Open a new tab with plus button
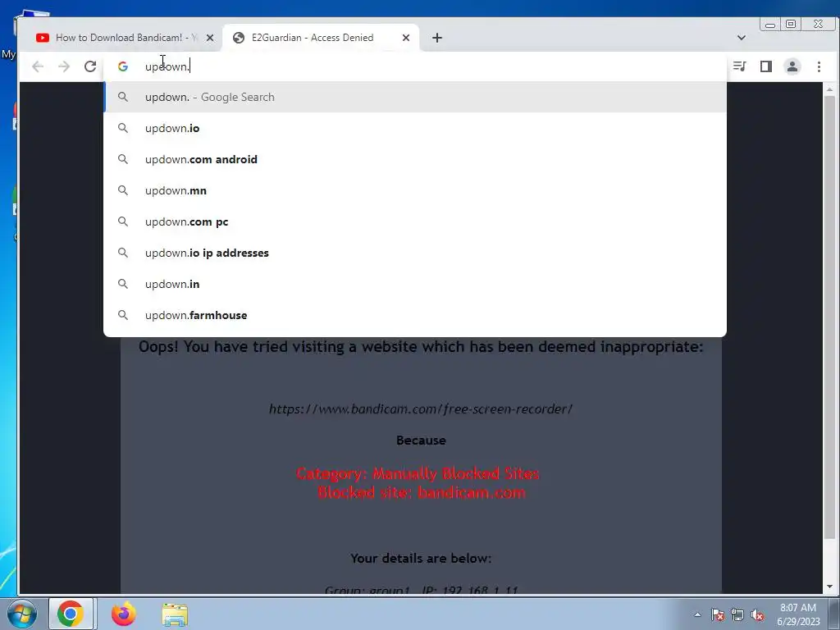The image size is (840, 630). tap(437, 38)
